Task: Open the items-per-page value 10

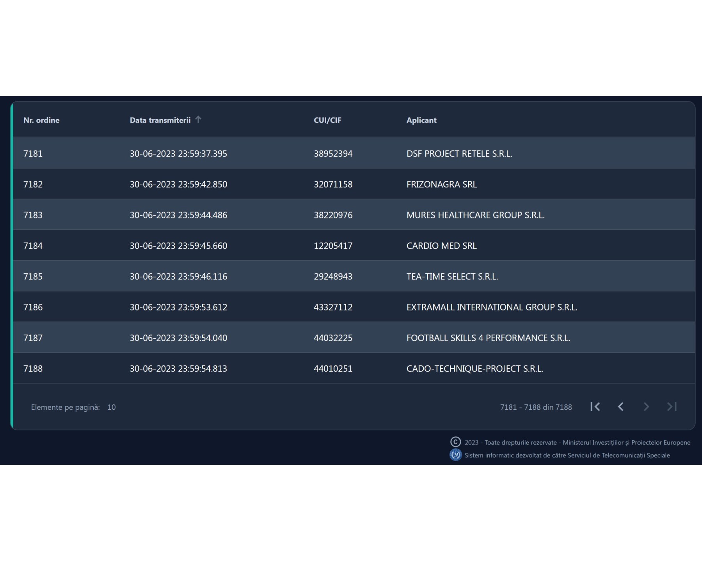Action: [112, 407]
